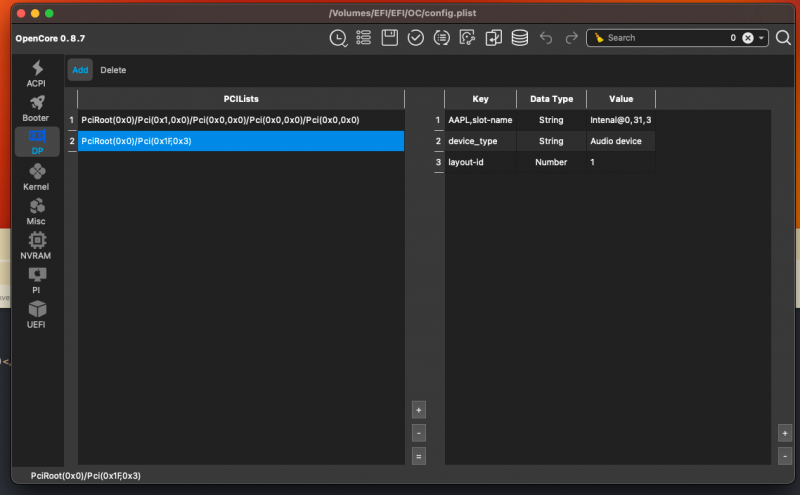The height and width of the screenshot is (495, 800).
Task: Open the UEFI section
Action: pyautogui.click(x=36, y=315)
